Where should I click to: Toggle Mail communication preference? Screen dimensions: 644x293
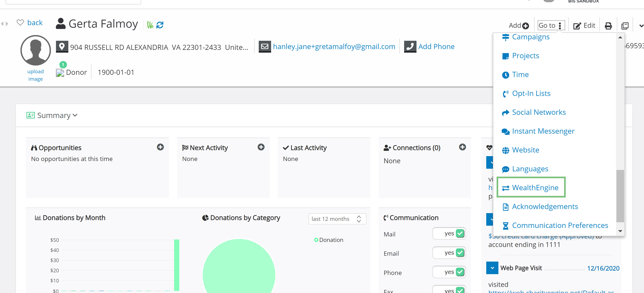[449, 233]
